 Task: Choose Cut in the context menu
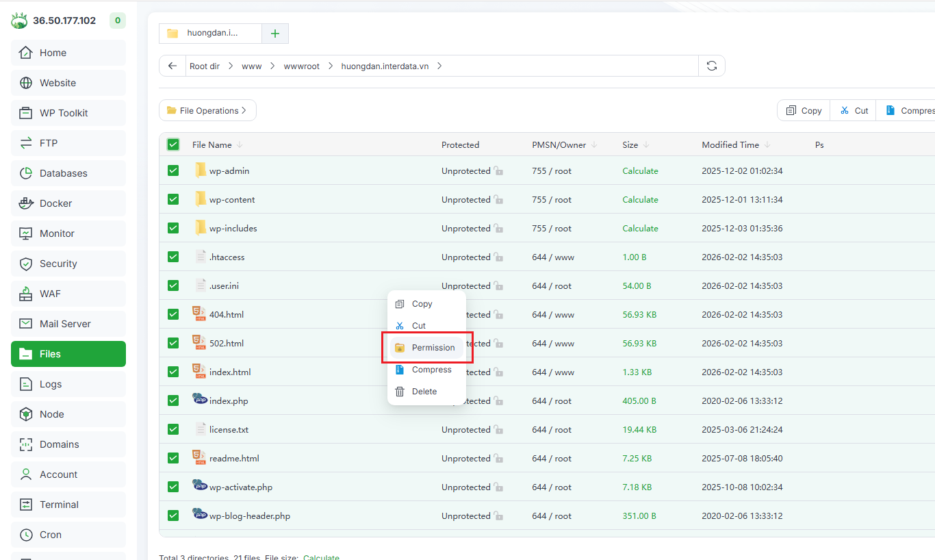click(426, 326)
